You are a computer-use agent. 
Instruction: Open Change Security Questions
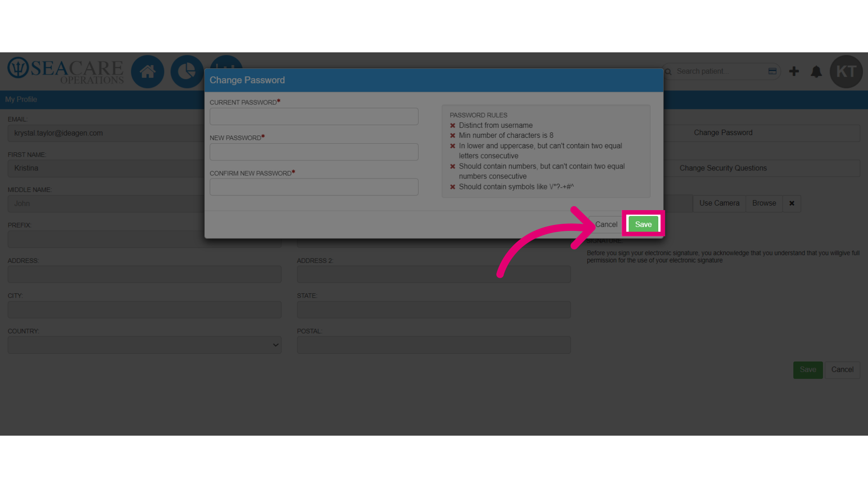click(x=723, y=168)
